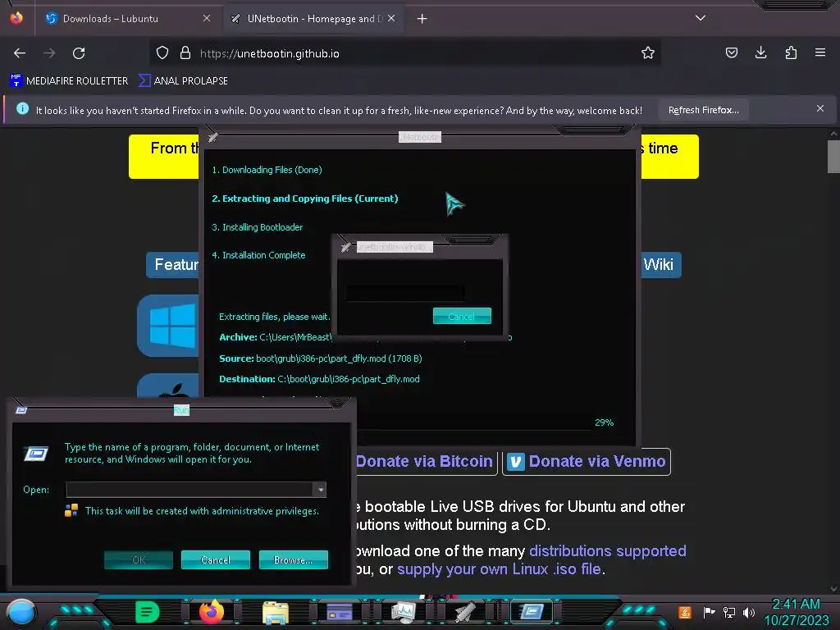Open Firefox from the taskbar

pos(212,612)
